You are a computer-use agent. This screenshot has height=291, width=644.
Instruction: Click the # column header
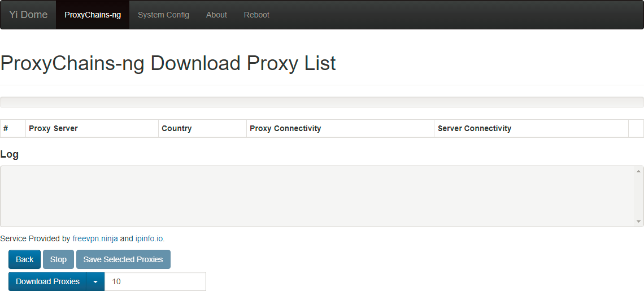pyautogui.click(x=13, y=128)
